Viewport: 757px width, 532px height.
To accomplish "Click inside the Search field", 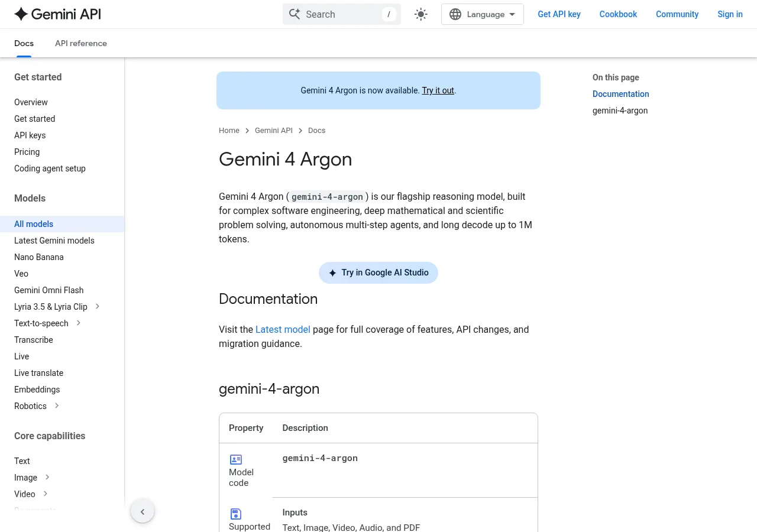I will point(342,14).
